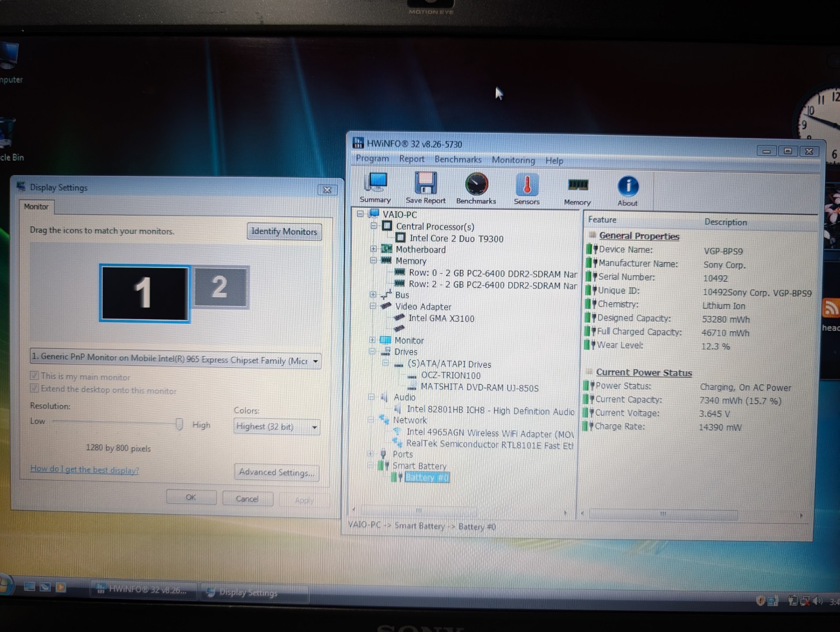
Task: Open the Report menu
Action: [412, 159]
